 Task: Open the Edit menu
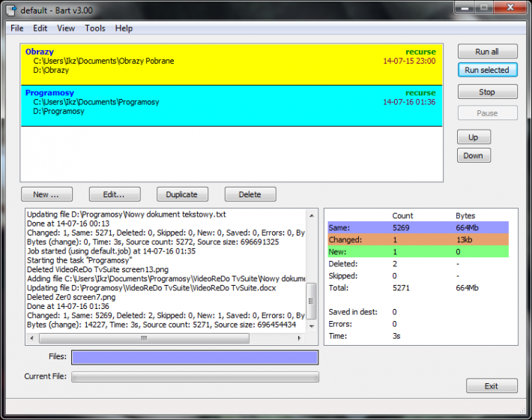[40, 28]
